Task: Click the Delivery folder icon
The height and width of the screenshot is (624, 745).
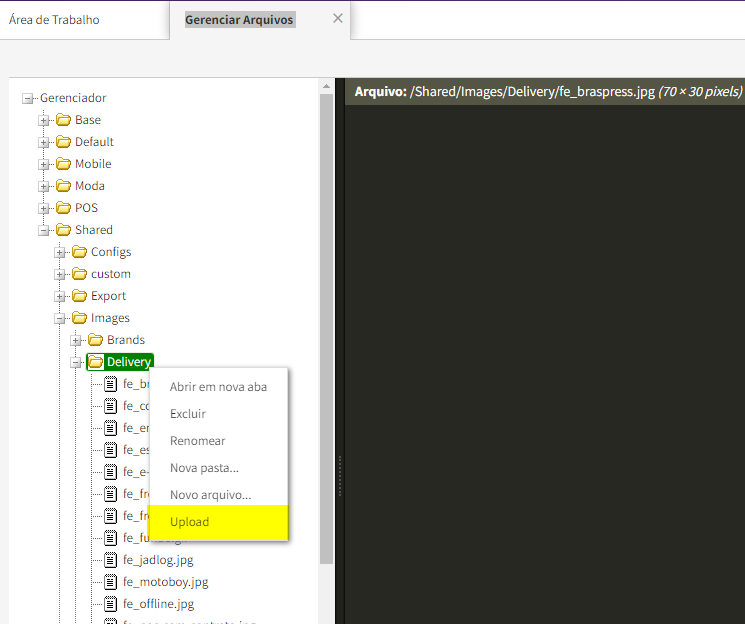Action: pyautogui.click(x=96, y=362)
